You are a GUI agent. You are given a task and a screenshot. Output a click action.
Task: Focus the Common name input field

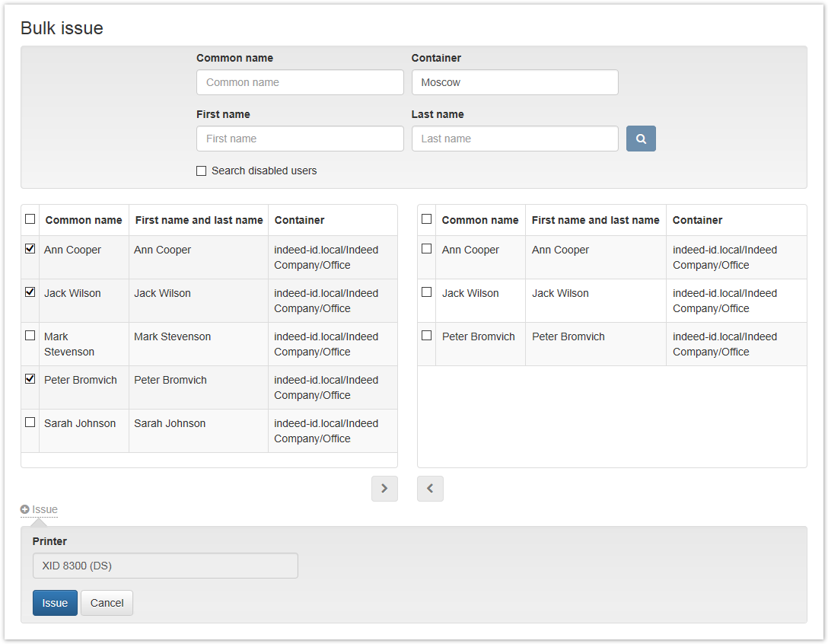[300, 82]
